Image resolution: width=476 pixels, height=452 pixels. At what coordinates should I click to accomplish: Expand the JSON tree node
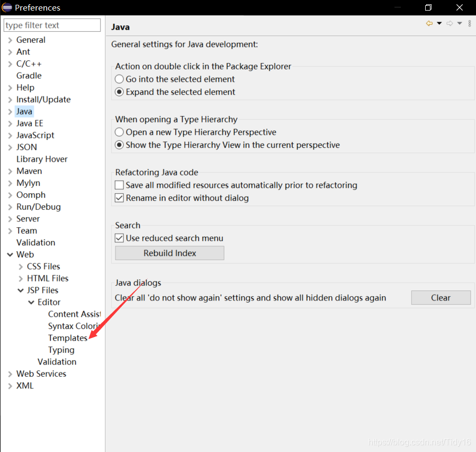(x=10, y=147)
